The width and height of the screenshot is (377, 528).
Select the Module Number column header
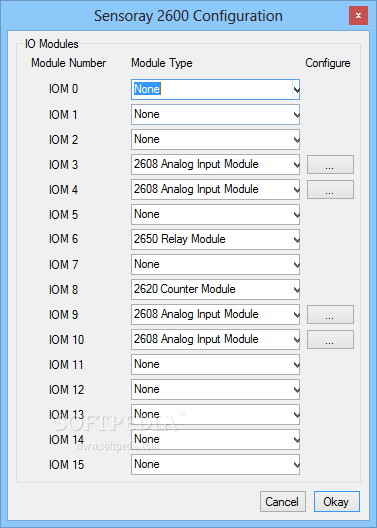coord(69,63)
